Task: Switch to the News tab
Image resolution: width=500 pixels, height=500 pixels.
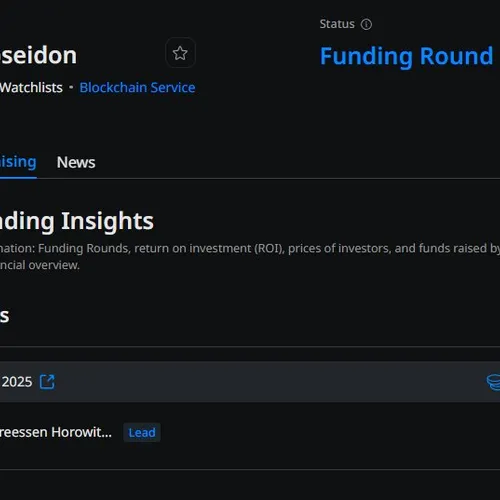Action: pos(76,162)
